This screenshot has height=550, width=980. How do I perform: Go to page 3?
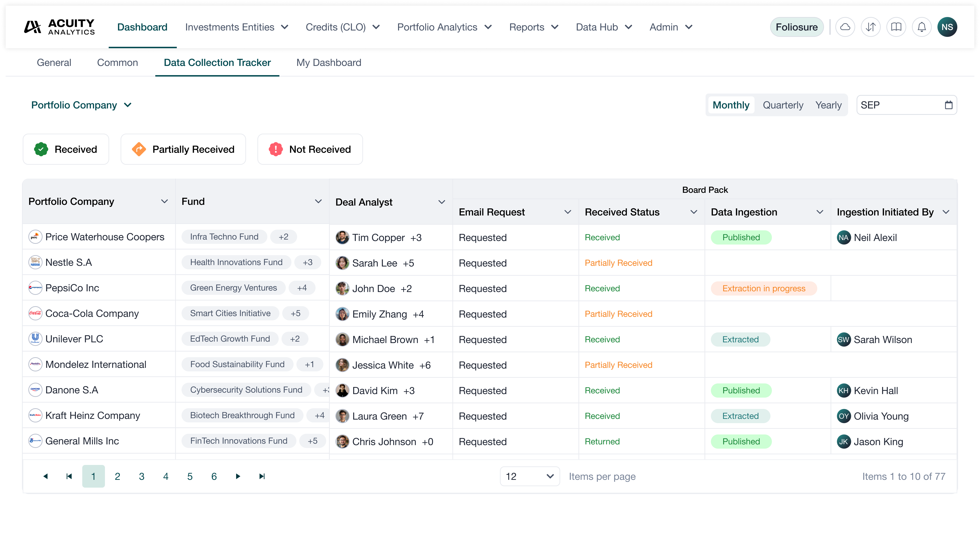coord(142,476)
